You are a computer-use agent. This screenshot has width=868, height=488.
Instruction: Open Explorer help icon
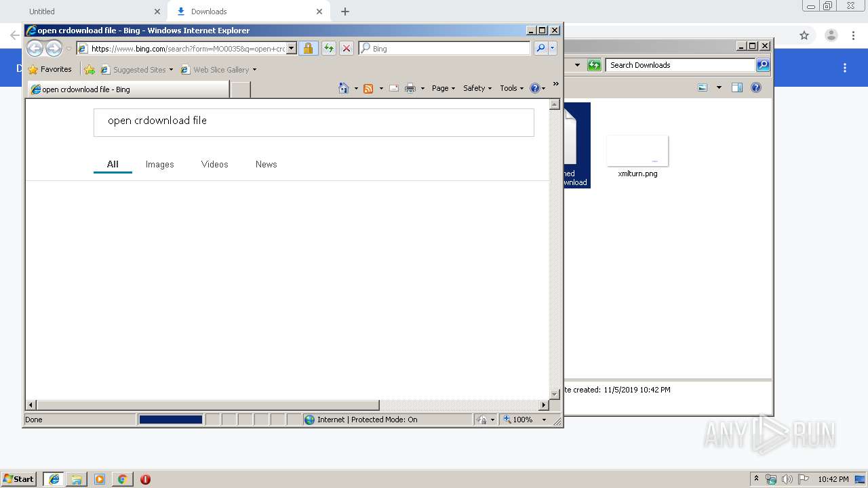(x=756, y=87)
